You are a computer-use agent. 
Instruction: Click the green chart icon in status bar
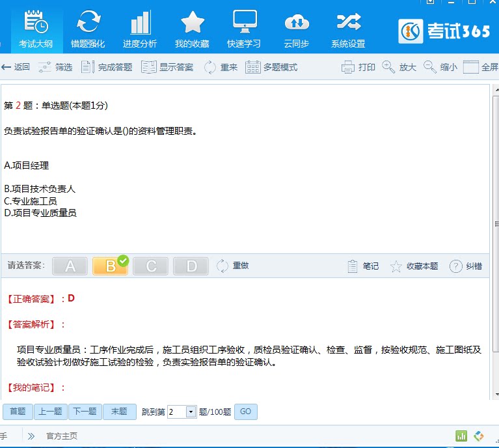tap(461, 436)
